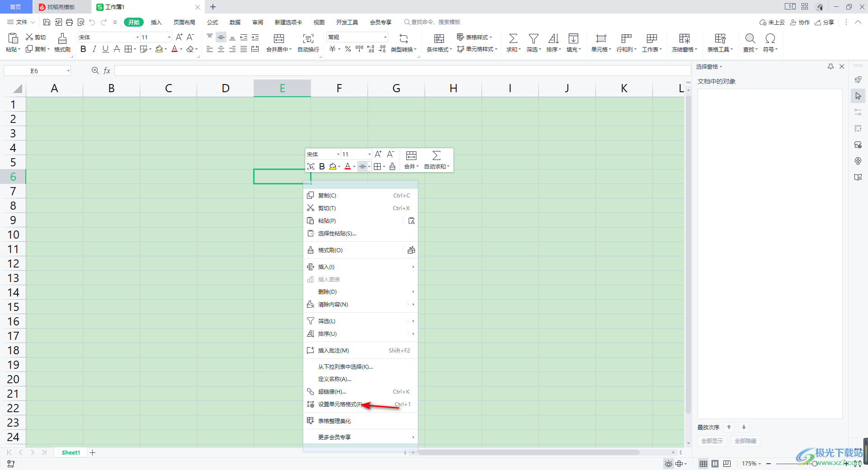Click the pin icon on selection pane

point(830,66)
